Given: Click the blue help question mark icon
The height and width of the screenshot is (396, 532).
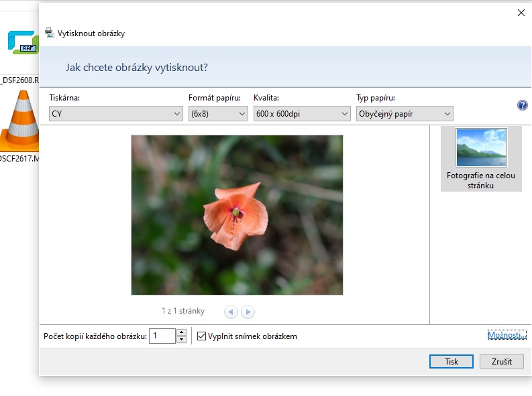Looking at the screenshot, I should 523,105.
